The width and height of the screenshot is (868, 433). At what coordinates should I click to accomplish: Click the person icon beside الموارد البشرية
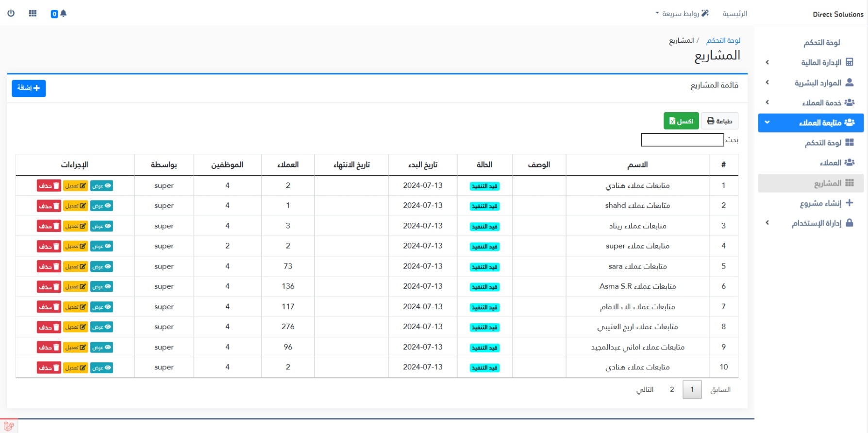pos(850,83)
